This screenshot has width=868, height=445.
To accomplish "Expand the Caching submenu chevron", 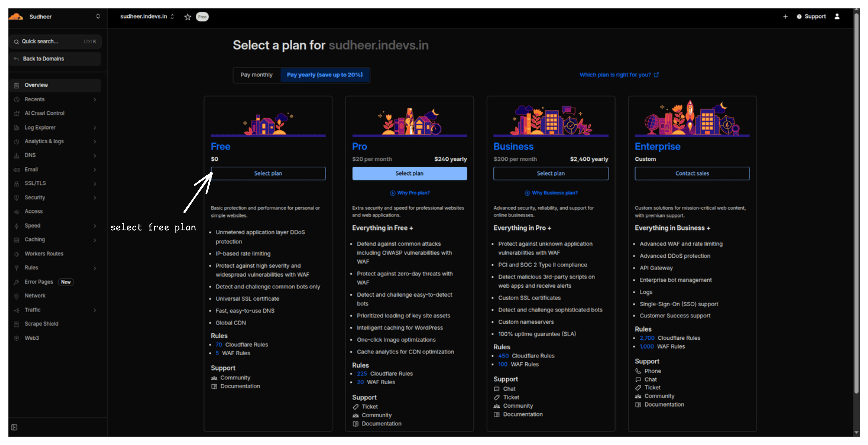I will (95, 240).
